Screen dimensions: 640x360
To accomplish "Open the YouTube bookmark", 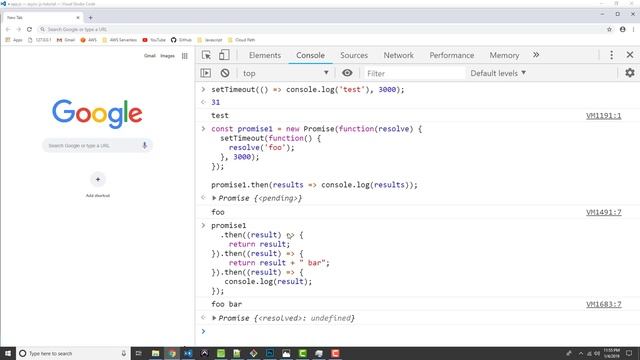I will [154, 40].
